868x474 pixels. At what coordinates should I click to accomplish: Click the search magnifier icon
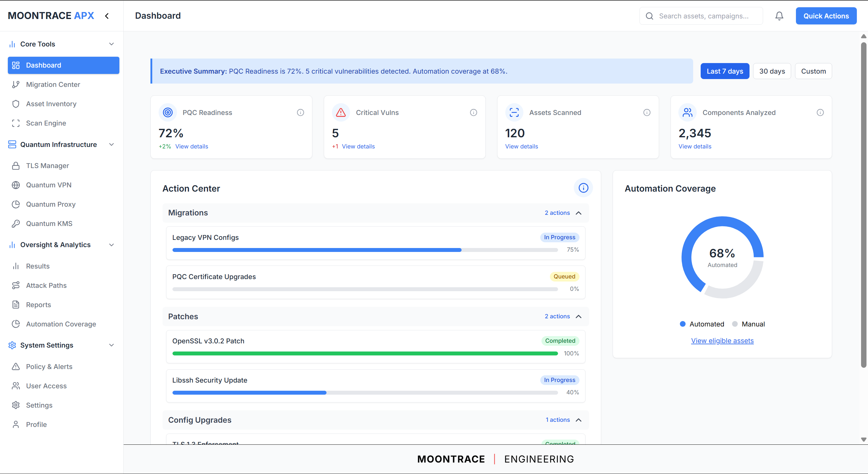pos(649,16)
